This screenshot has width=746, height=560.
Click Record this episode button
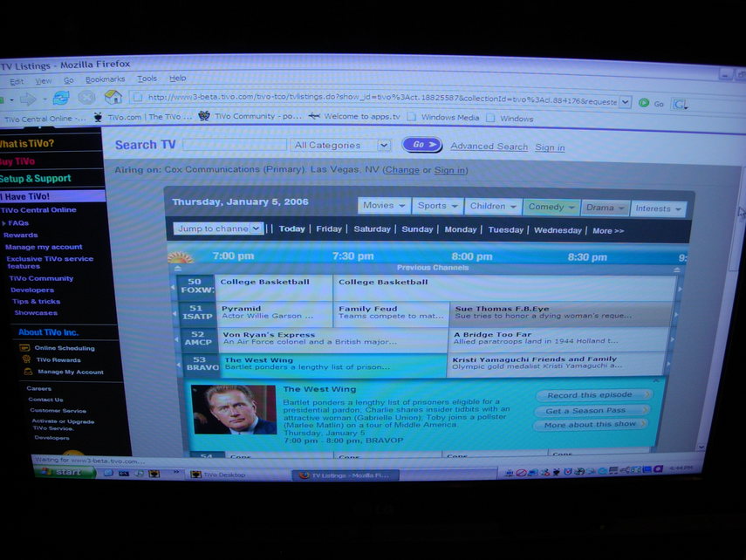pyautogui.click(x=593, y=395)
